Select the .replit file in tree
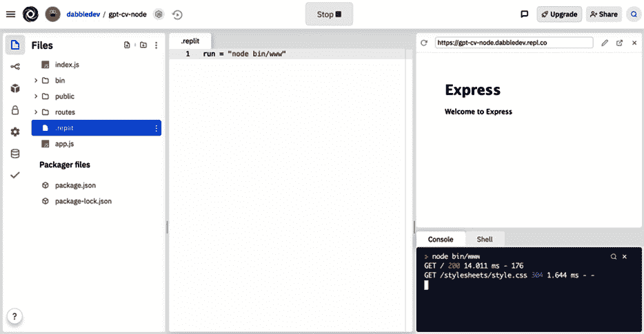This screenshot has height=334, width=644. [97, 128]
